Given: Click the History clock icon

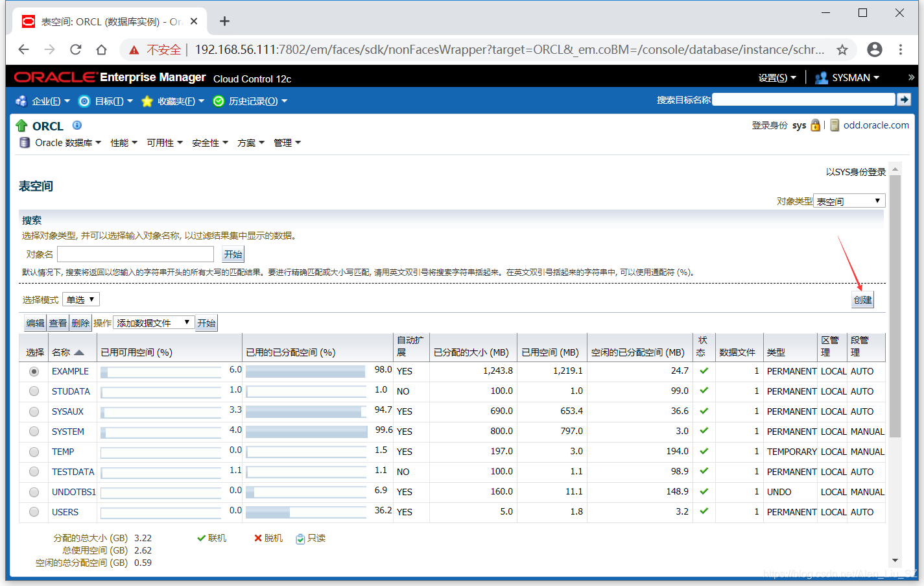Looking at the screenshot, I should click(219, 101).
